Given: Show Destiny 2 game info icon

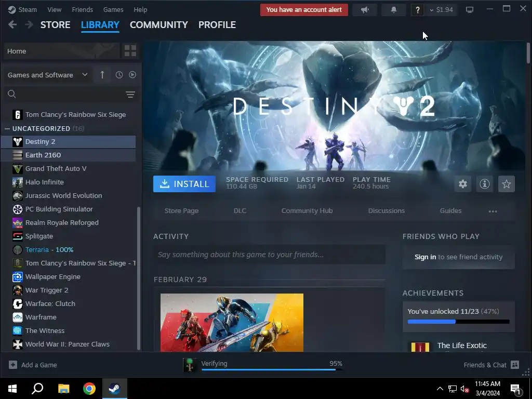Looking at the screenshot, I should (x=485, y=184).
